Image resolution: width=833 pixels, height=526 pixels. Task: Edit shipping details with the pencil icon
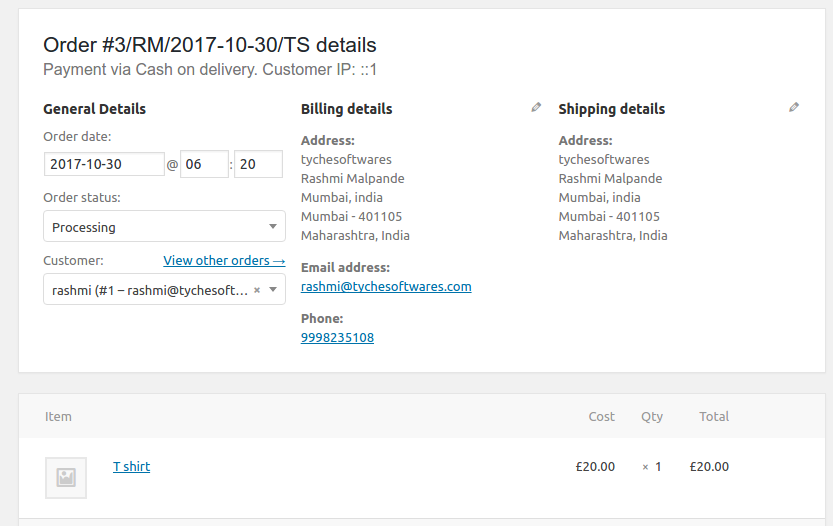[x=794, y=107]
